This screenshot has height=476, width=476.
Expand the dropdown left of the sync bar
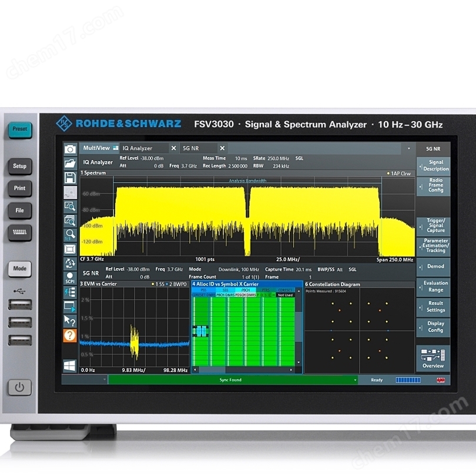click(x=105, y=380)
